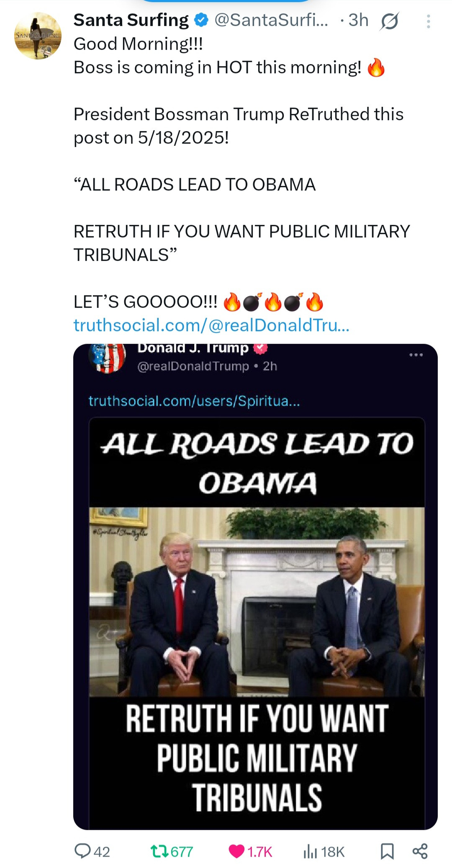
Task: Tap the truthsocial.com/users/Spiritua... link in the image
Action: click(194, 401)
